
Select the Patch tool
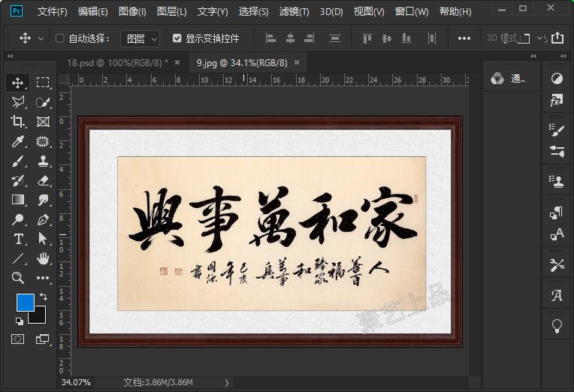coord(43,141)
